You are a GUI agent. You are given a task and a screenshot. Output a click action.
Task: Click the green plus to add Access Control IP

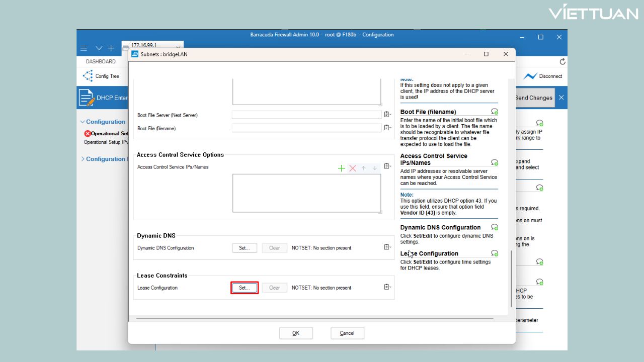[341, 168]
